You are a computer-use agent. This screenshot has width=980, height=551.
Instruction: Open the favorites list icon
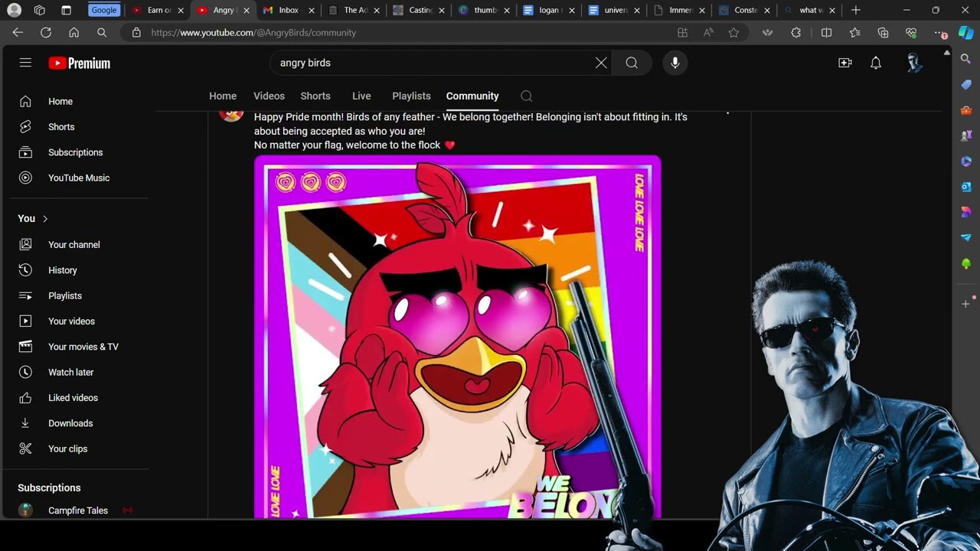854,33
